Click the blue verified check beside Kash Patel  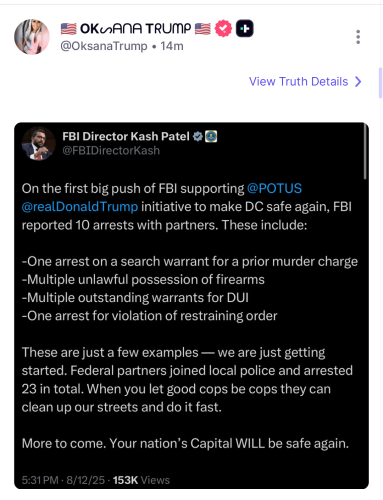coord(198,136)
